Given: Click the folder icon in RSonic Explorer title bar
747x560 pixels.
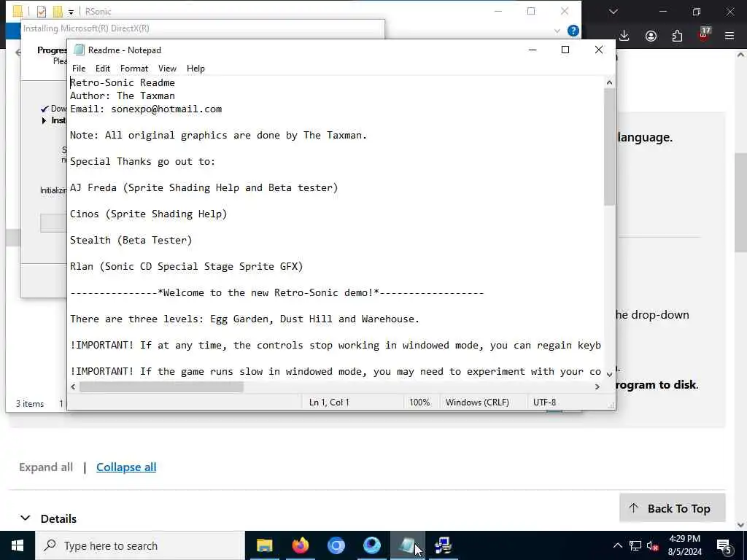Looking at the screenshot, I should (x=18, y=12).
